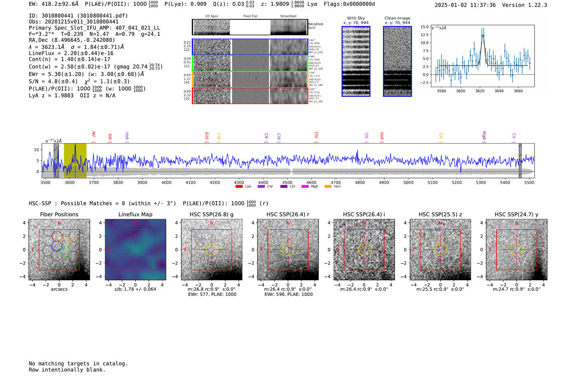Click the red CIV line marker label
This screenshot has width=576, height=392.
pos(316,136)
